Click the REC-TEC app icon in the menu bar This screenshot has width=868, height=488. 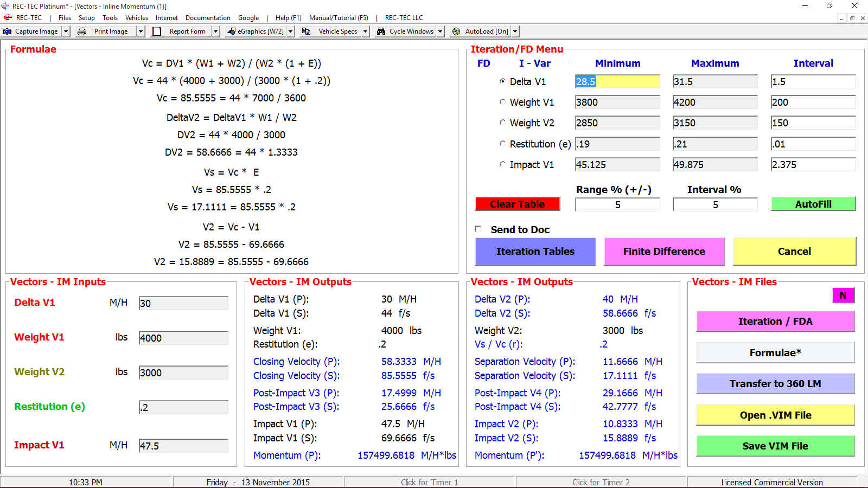8,17
